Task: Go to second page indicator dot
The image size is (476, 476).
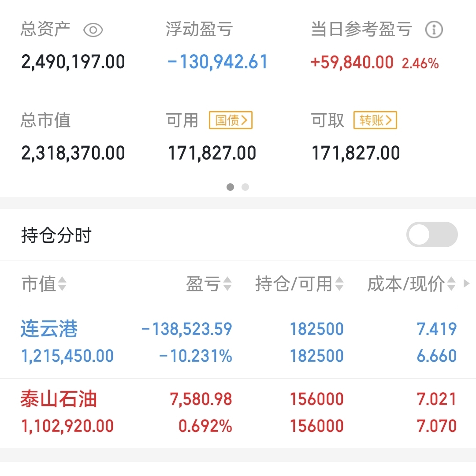Action: (245, 187)
